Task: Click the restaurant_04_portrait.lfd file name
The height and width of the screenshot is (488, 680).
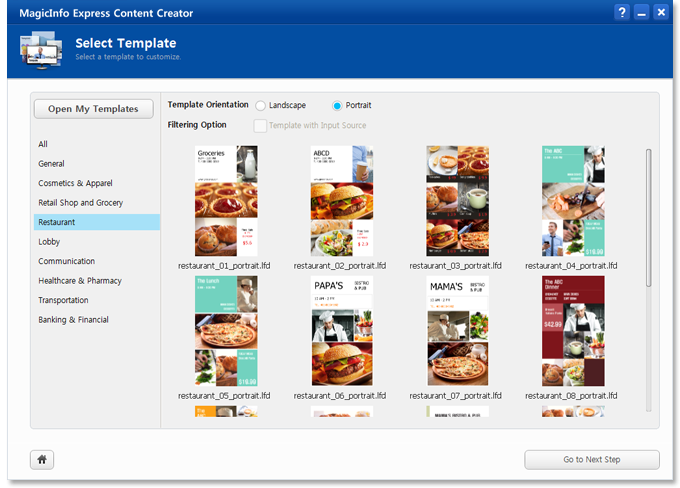Action: click(x=571, y=265)
